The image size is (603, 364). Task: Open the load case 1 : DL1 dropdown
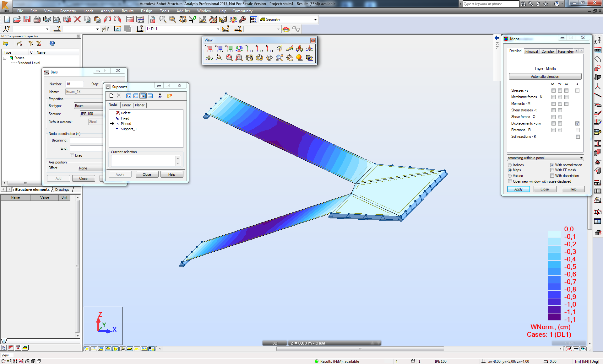[x=218, y=29]
